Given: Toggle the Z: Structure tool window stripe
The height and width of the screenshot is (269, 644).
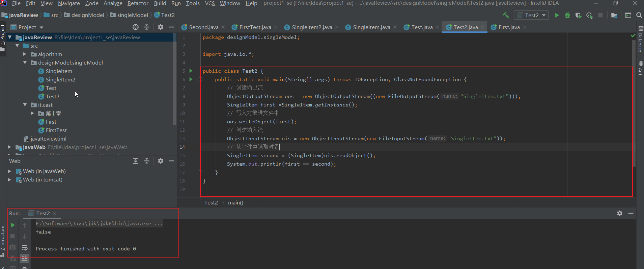Looking at the screenshot, I should point(3,241).
